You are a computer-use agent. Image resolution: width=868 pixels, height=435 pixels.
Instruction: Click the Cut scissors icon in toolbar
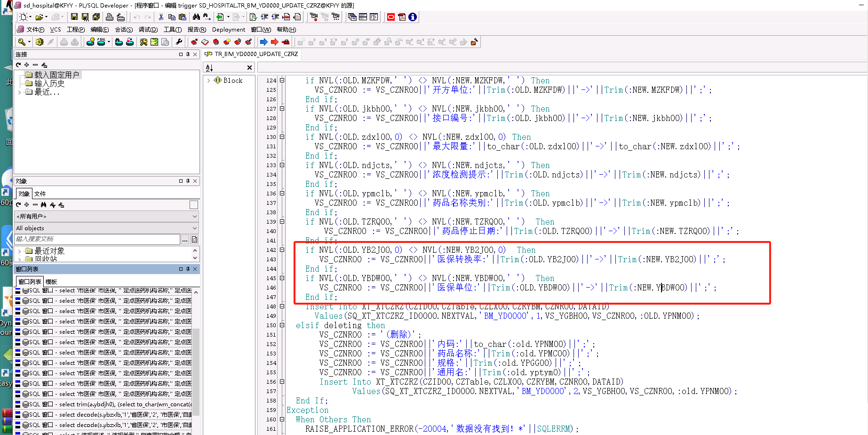[x=161, y=17]
